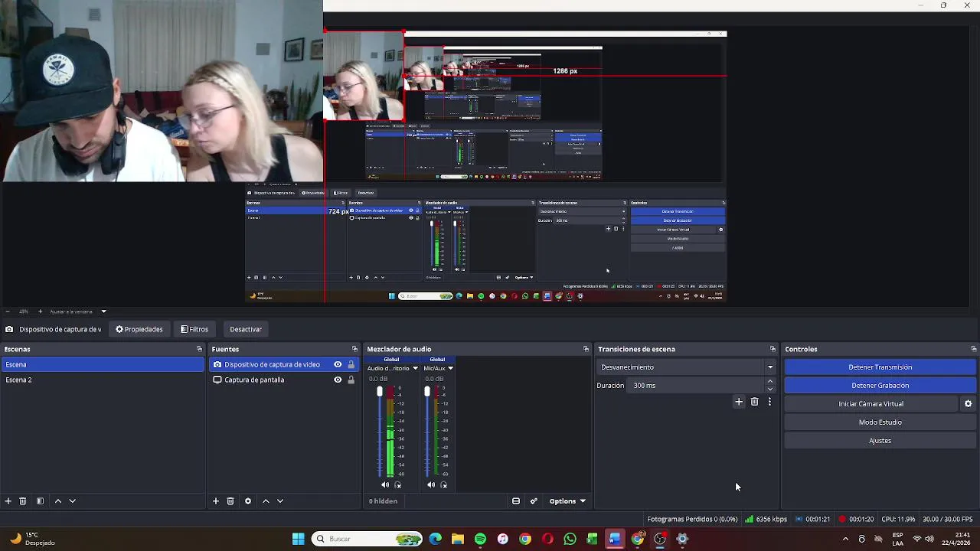Move scene up with Escenas up arrow

[x=57, y=501]
